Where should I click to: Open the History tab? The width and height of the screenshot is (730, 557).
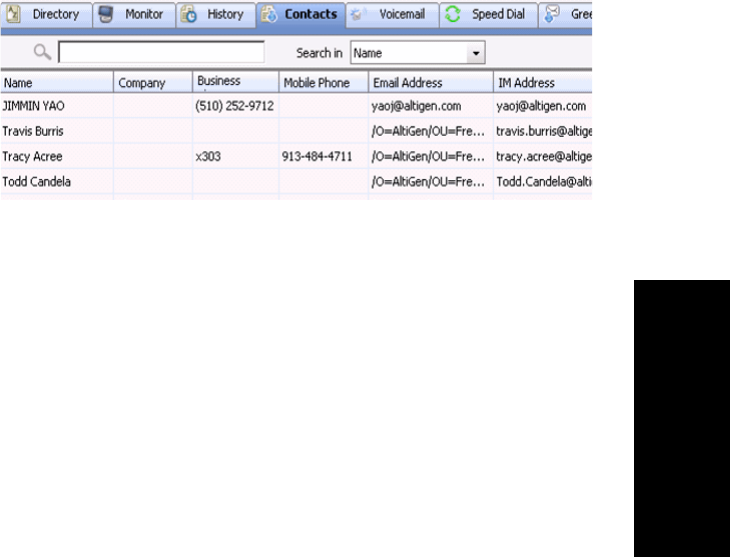click(x=216, y=15)
